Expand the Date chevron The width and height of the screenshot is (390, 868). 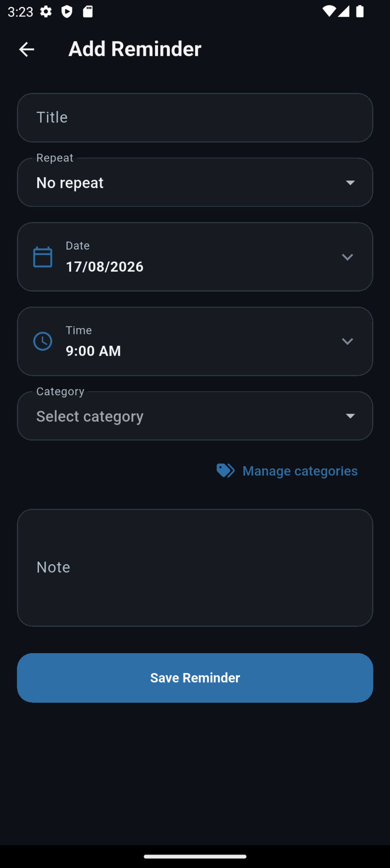click(347, 257)
